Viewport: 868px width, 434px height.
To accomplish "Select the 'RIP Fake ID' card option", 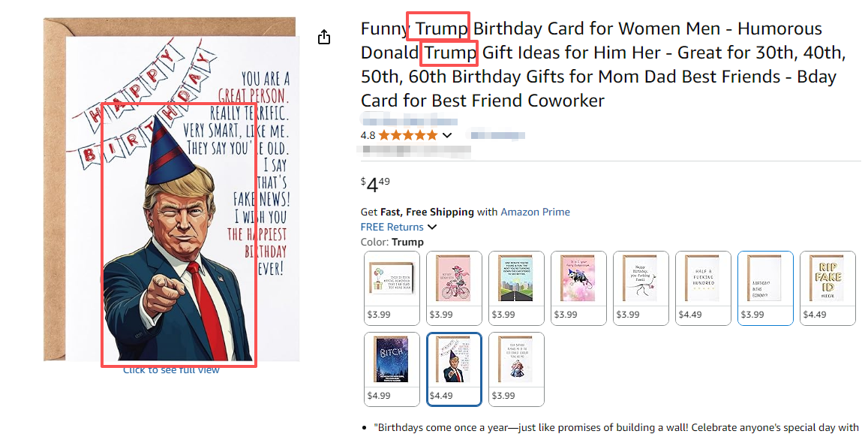I will (x=827, y=288).
